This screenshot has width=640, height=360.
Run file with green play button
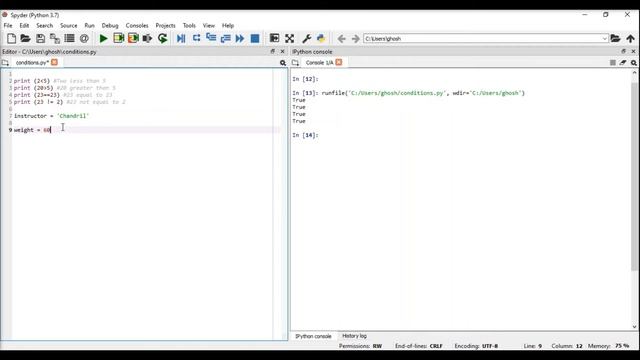103,38
